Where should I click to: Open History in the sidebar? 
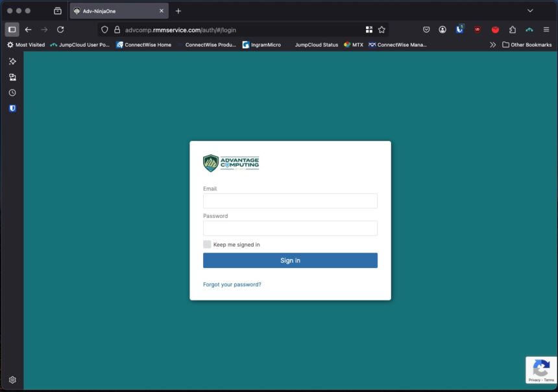(x=12, y=93)
